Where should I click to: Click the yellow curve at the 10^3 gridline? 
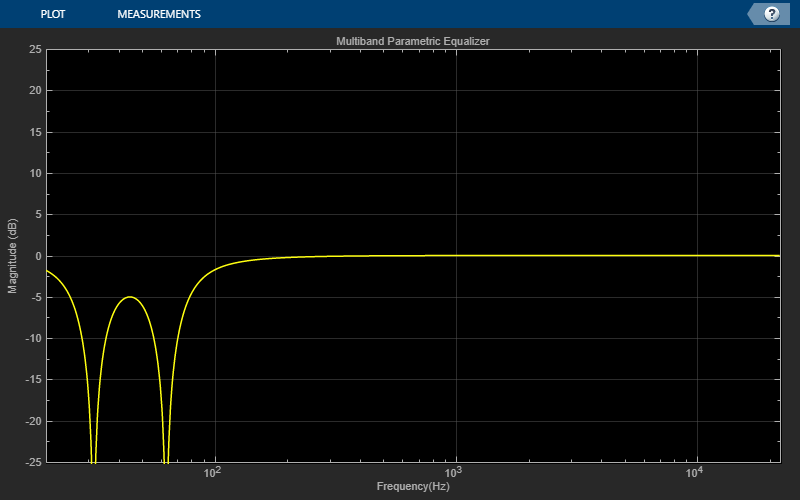457,255
